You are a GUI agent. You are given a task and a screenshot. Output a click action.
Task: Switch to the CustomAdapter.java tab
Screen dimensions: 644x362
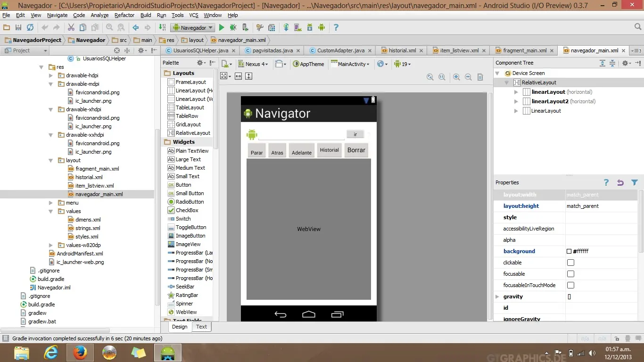(340, 50)
